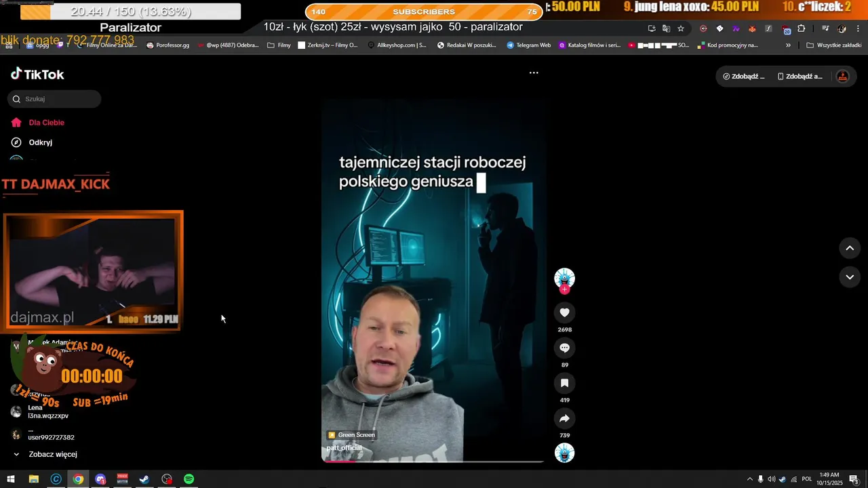
Task: Open Spotify from the taskbar
Action: point(189,479)
